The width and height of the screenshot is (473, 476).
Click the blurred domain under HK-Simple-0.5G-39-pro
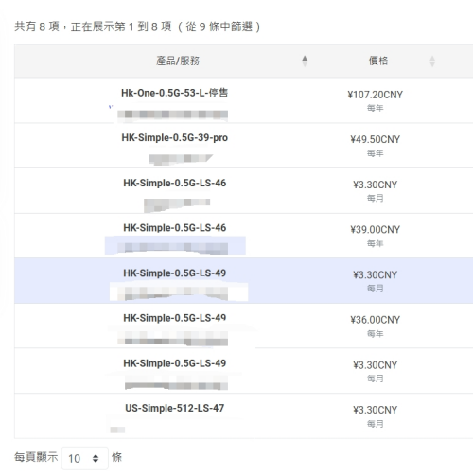pyautogui.click(x=181, y=159)
